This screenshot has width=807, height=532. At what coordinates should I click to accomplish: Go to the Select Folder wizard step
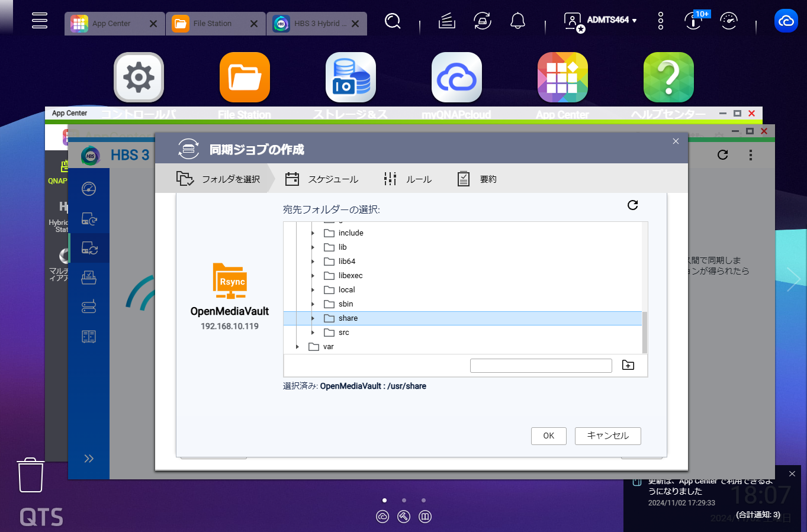pos(218,179)
